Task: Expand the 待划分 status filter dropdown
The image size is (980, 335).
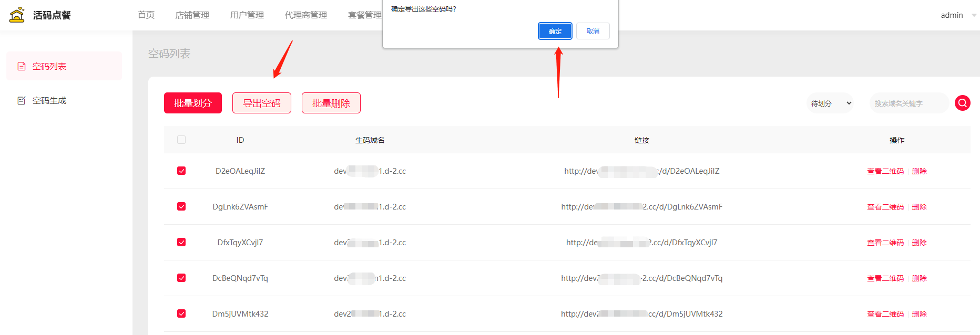Action: pyautogui.click(x=830, y=103)
